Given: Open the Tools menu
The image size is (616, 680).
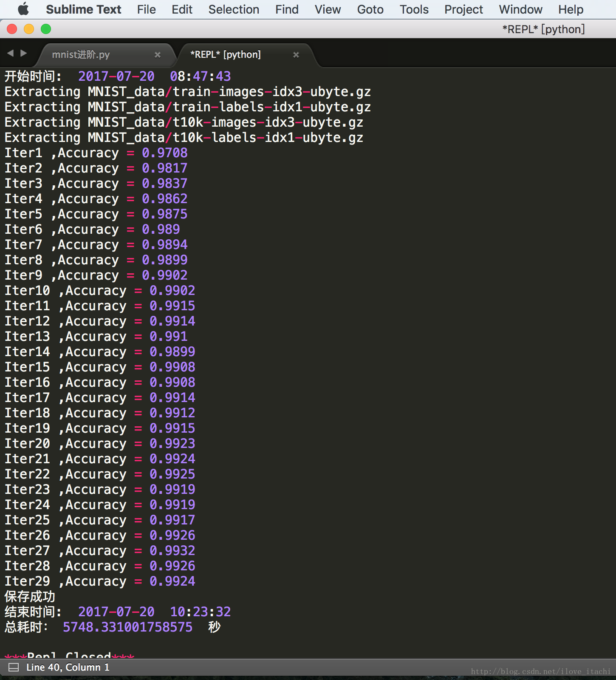Looking at the screenshot, I should [x=414, y=9].
